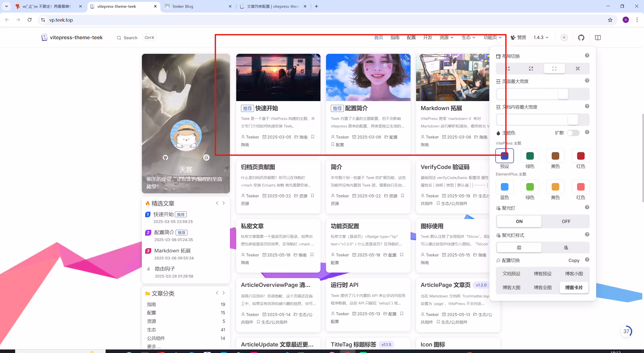Toggle the 扩散 switch for theme color
The height and width of the screenshot is (353, 644).
pos(573,133)
